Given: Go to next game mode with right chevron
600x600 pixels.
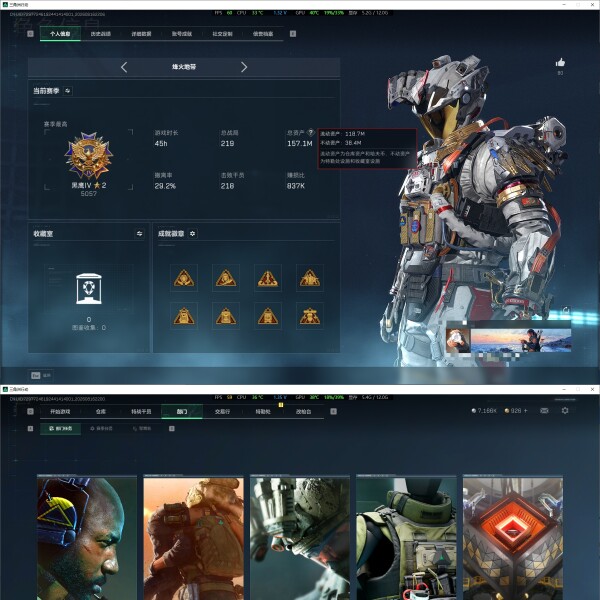Looking at the screenshot, I should tap(244, 67).
